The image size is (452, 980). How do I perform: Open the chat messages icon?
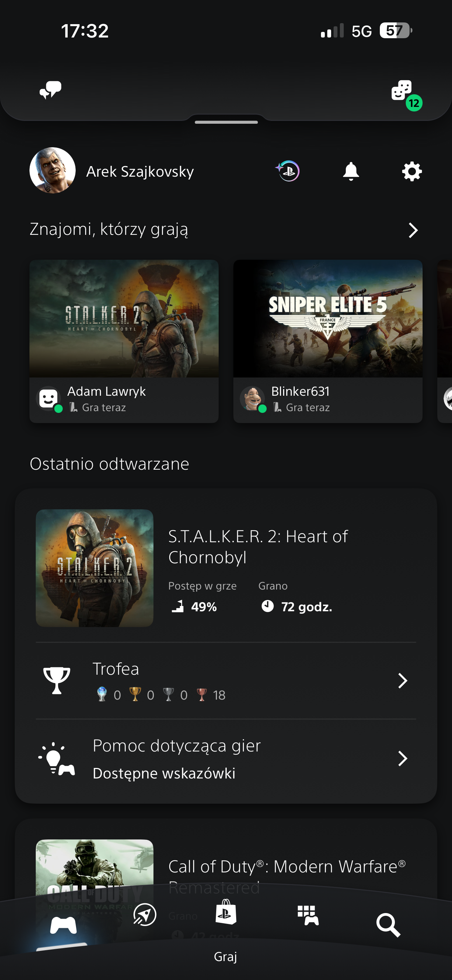(x=50, y=90)
